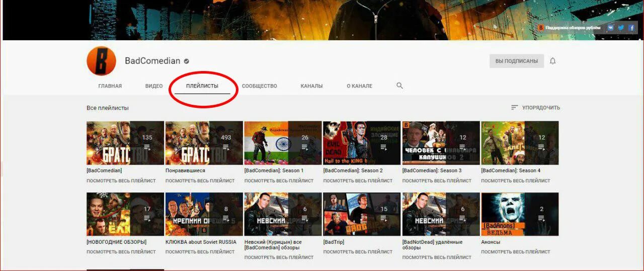This screenshot has width=644, height=271.
Task: Click the channel banner image
Action: coord(322,20)
